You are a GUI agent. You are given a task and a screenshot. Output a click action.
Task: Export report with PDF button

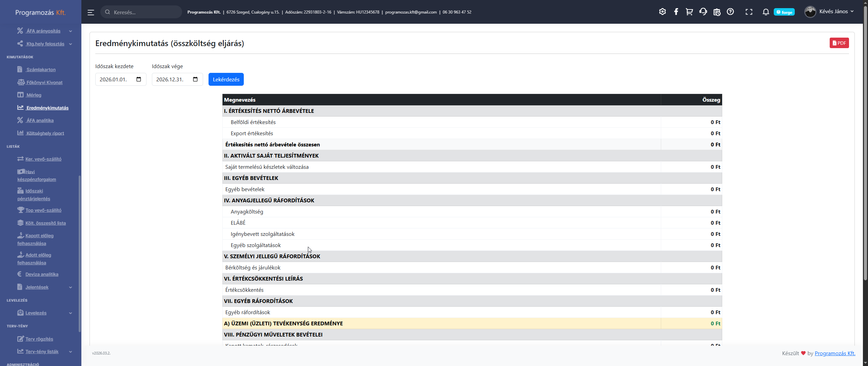[839, 43]
